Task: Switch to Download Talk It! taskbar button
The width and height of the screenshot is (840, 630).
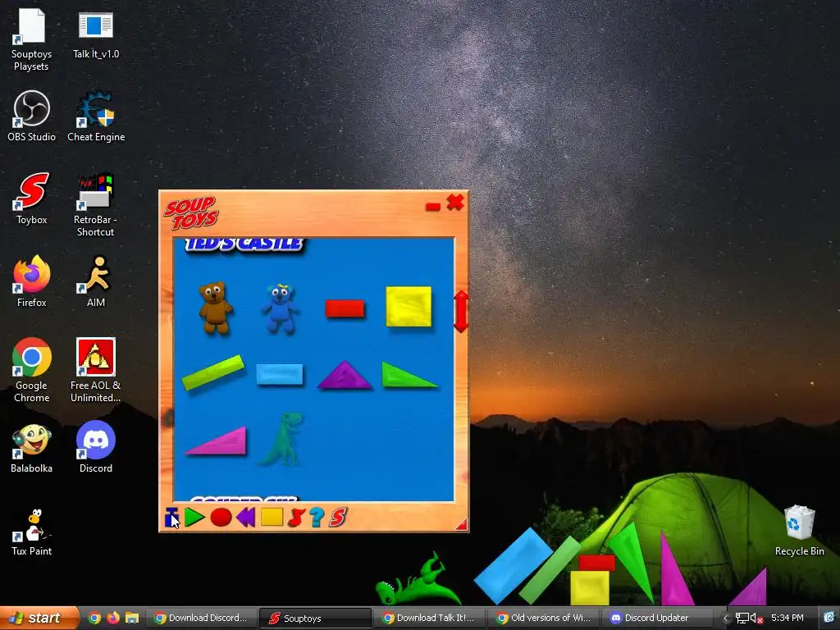Action: click(x=430, y=619)
